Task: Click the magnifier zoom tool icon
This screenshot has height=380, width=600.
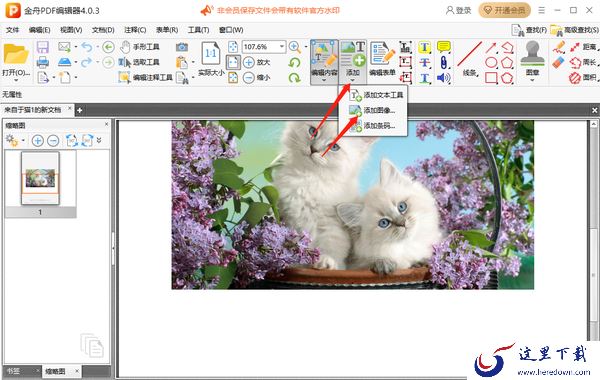Action: coord(295,47)
